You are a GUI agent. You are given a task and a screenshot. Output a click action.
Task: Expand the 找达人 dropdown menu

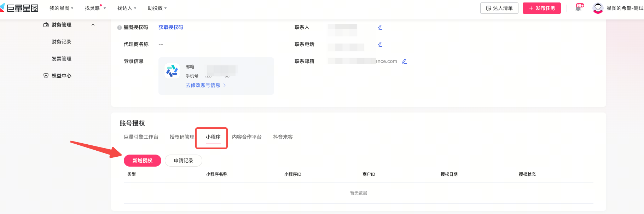[127, 8]
